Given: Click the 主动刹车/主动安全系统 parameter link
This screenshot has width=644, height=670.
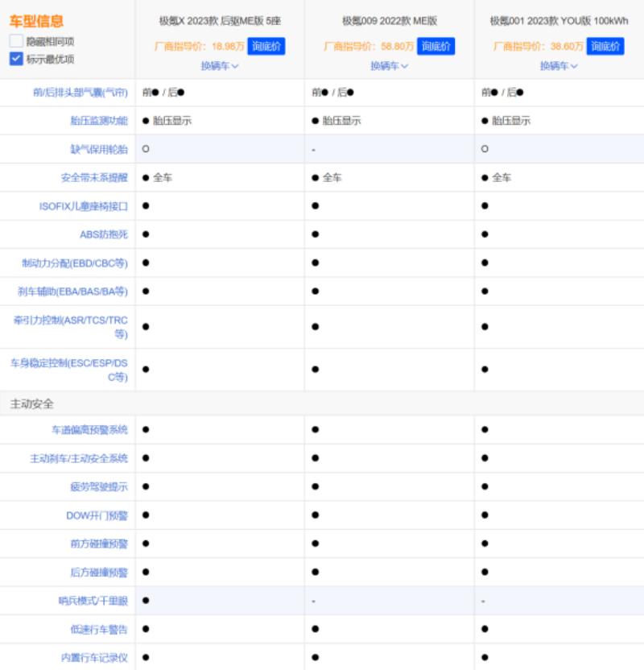Looking at the screenshot, I should coord(79,458).
